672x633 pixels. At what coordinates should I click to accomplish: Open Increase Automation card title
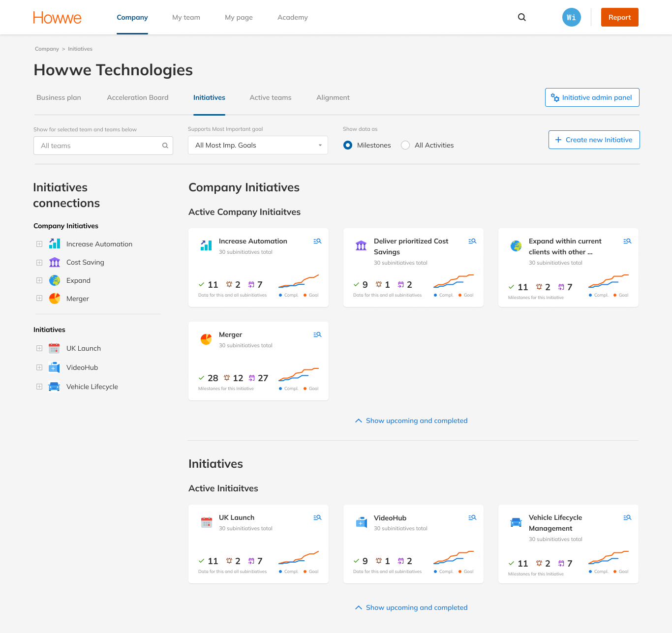coord(253,241)
